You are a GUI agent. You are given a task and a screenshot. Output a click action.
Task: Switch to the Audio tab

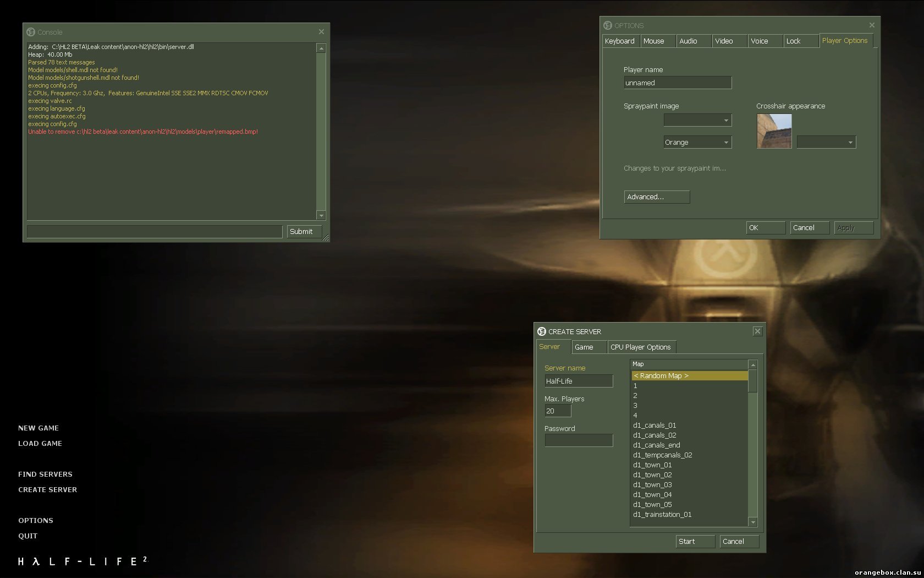pos(694,41)
